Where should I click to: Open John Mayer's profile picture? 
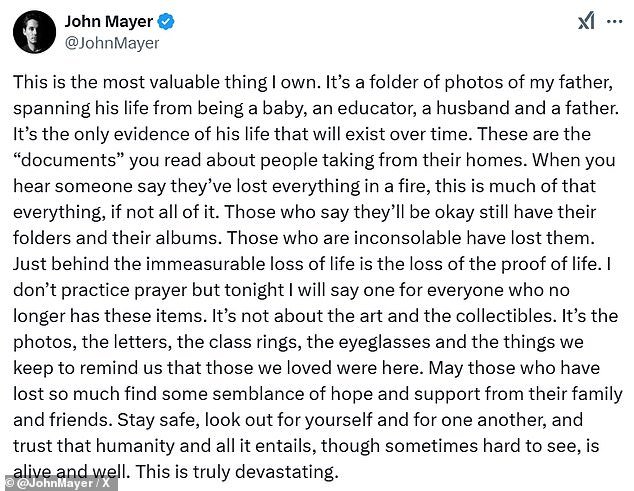[x=33, y=33]
